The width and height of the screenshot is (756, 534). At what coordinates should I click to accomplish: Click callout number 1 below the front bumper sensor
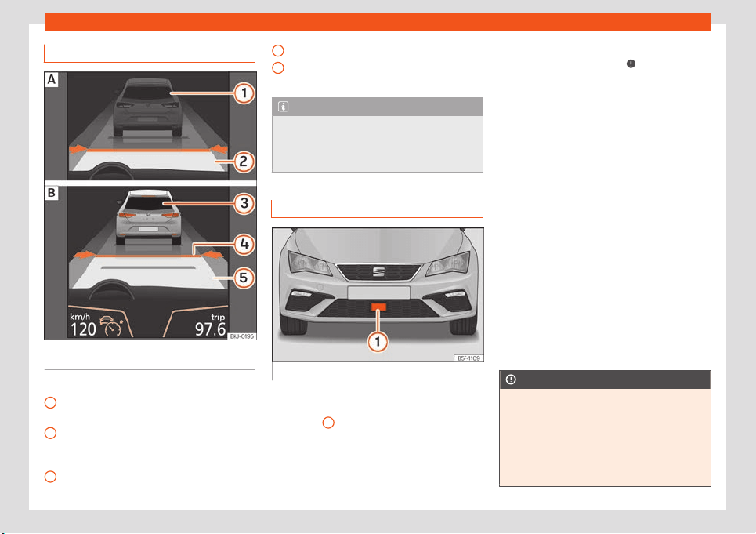pyautogui.click(x=378, y=342)
